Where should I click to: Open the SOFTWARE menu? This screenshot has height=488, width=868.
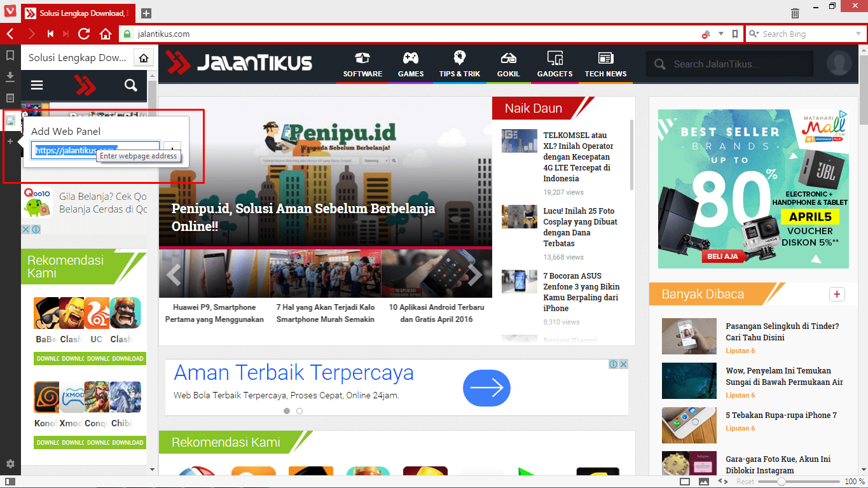(362, 65)
